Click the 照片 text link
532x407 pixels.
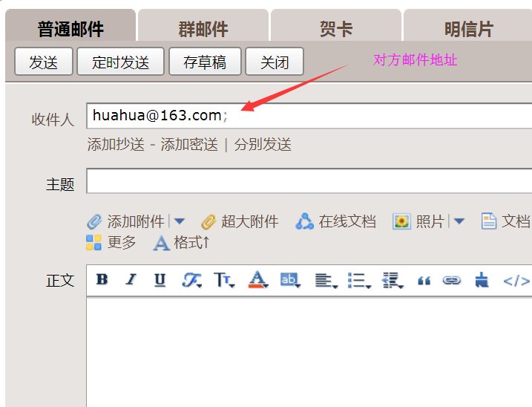point(430,221)
